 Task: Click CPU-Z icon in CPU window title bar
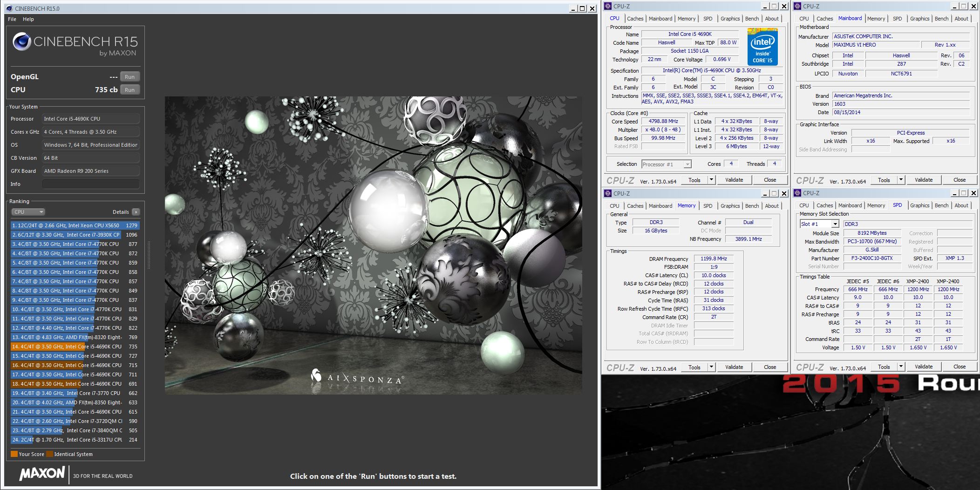[x=607, y=6]
